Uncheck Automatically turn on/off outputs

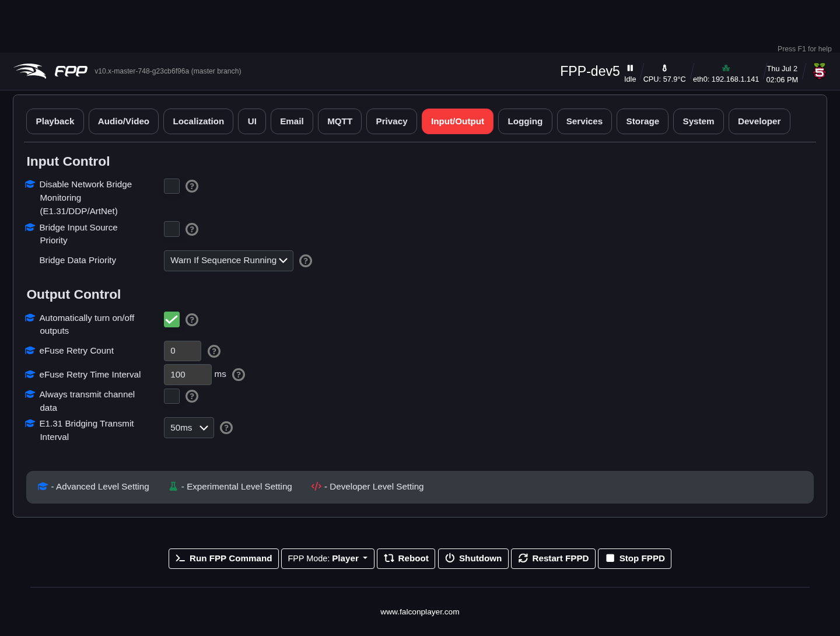(x=171, y=320)
